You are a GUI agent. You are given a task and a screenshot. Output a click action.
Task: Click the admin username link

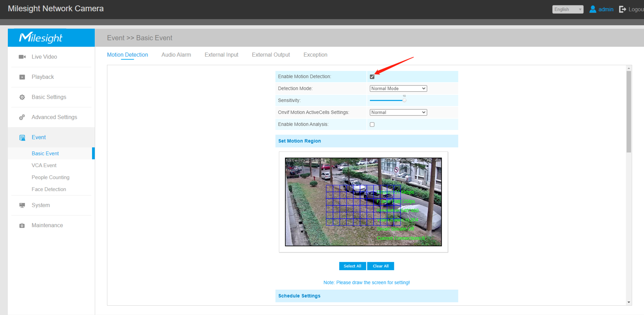(606, 9)
